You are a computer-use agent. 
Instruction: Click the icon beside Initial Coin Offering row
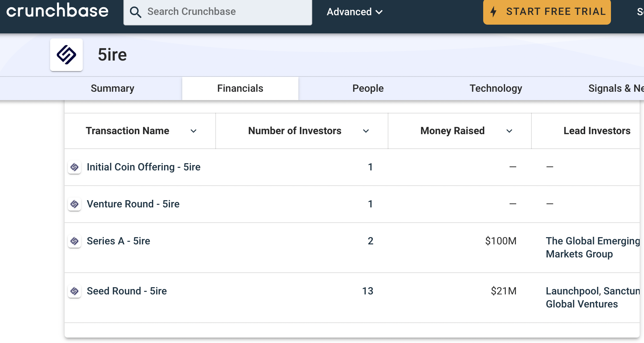(74, 167)
